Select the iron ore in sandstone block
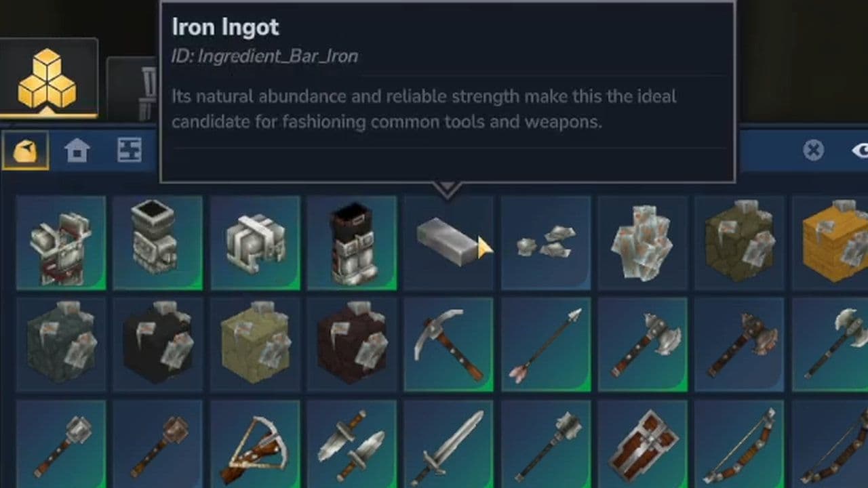This screenshot has height=488, width=868. pyautogui.click(x=255, y=344)
